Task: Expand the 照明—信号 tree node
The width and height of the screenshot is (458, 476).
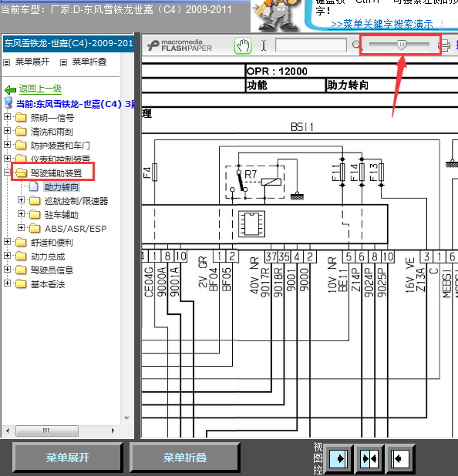Action: (7, 117)
